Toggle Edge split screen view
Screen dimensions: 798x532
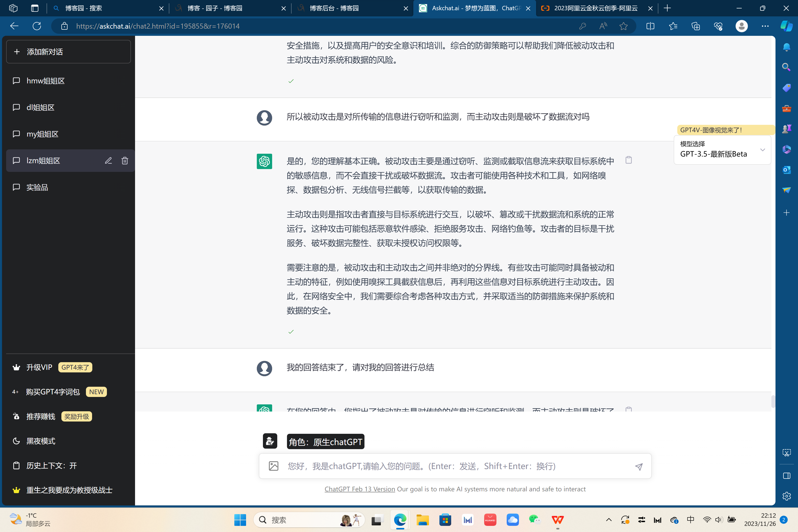click(650, 26)
